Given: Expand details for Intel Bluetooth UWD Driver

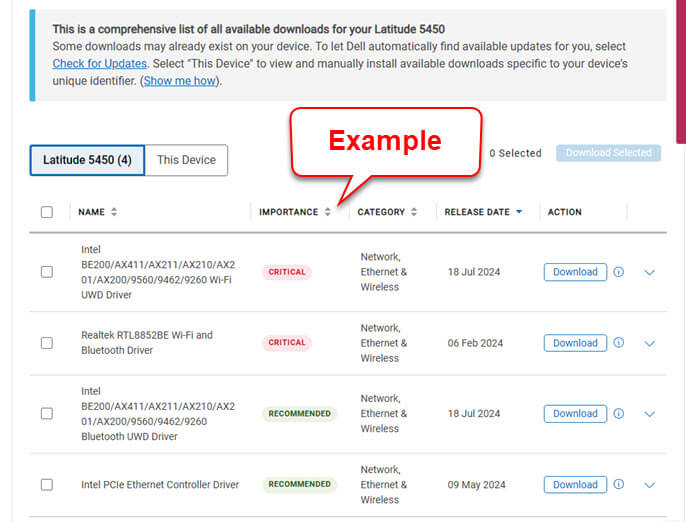Looking at the screenshot, I should tap(649, 414).
